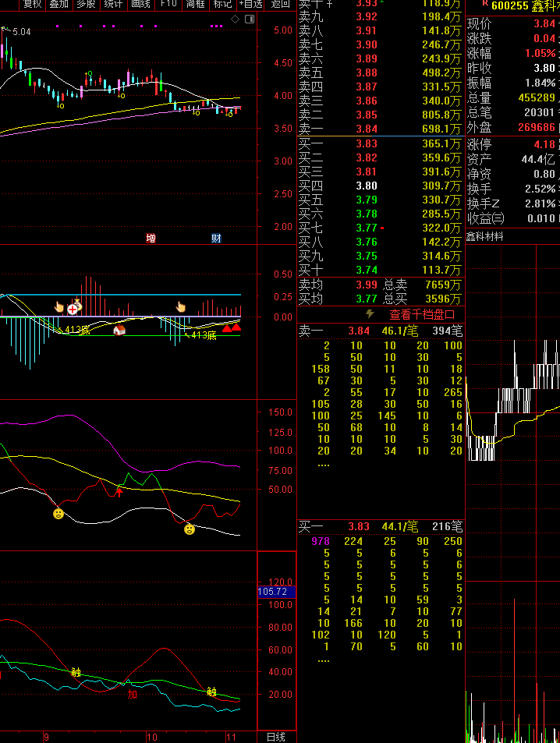This screenshot has height=743, width=560.
Task: Expand buy-one order list via ellipsis
Action: coord(323,661)
